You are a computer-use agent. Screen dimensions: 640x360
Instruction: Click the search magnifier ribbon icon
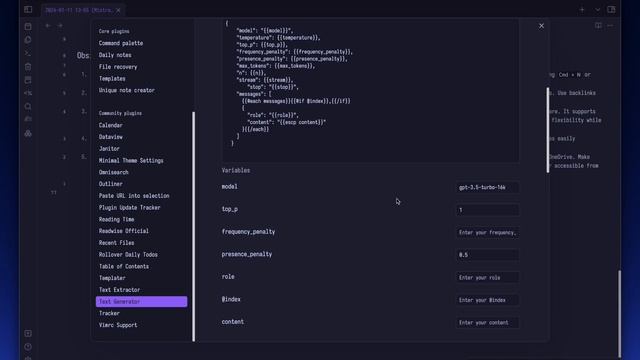[x=28, y=106]
